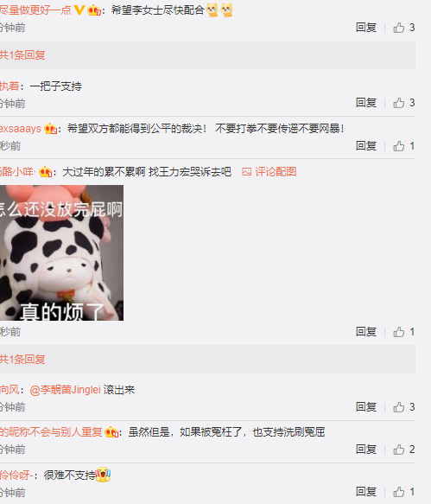Click the crown membership badge beside exsaaays
The image size is (431, 504).
pos(50,129)
